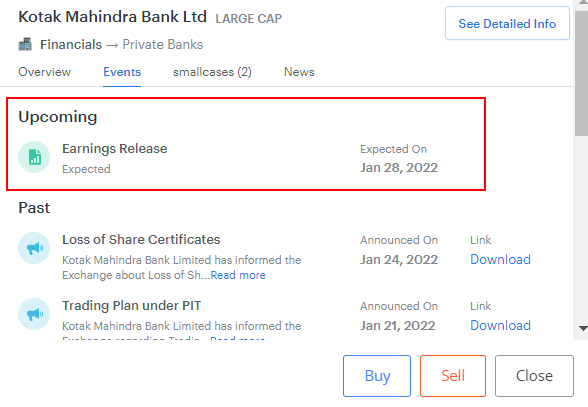Select the Events tab

(x=122, y=72)
